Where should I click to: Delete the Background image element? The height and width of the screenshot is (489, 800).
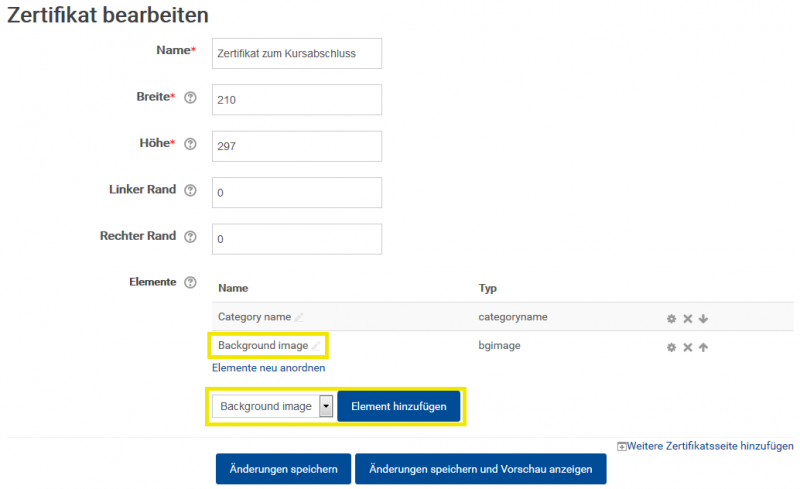[687, 347]
